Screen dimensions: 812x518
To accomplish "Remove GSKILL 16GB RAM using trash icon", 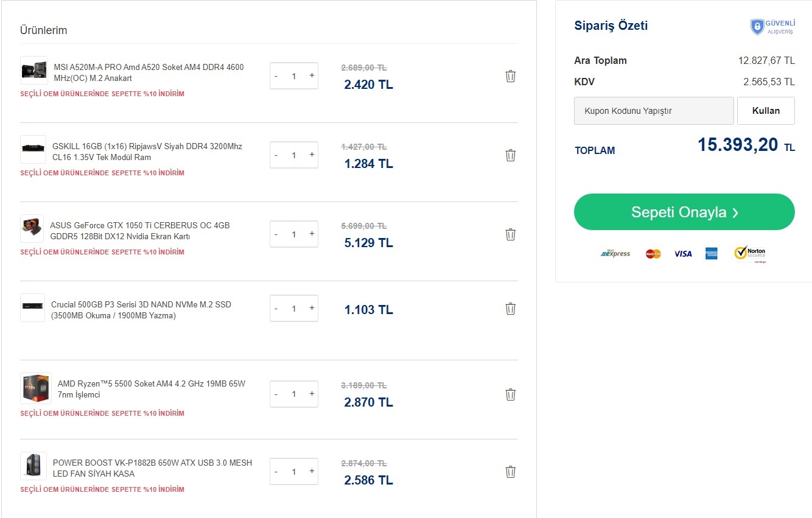I will pyautogui.click(x=511, y=155).
